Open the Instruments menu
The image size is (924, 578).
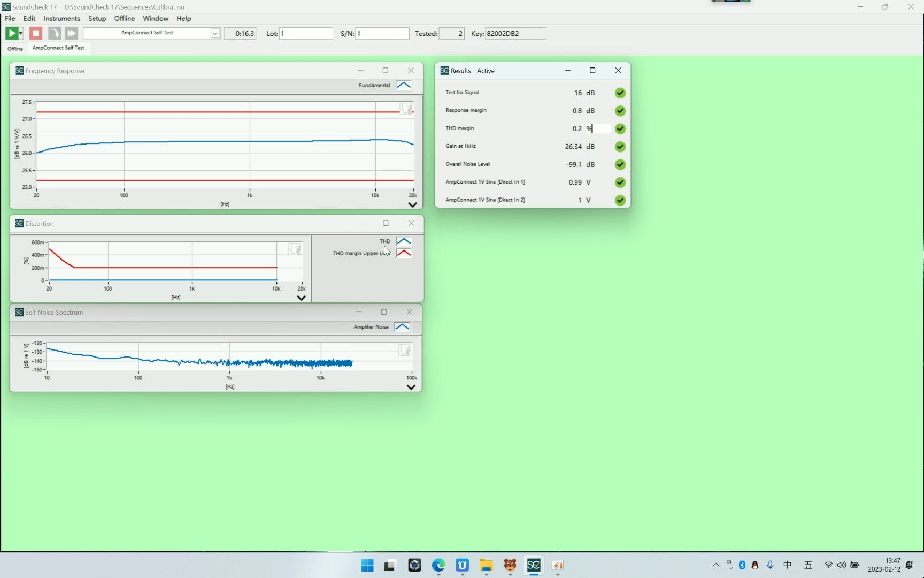(61, 18)
